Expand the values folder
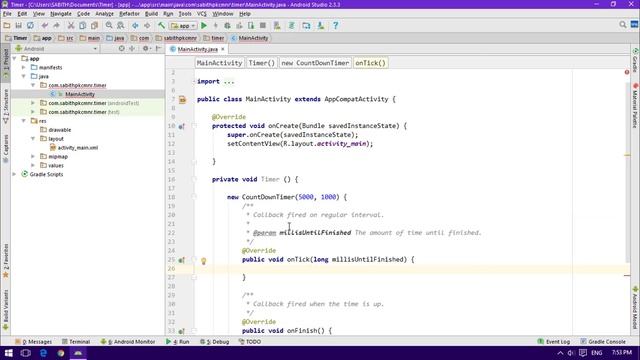The height and width of the screenshot is (360, 640). coord(33,165)
